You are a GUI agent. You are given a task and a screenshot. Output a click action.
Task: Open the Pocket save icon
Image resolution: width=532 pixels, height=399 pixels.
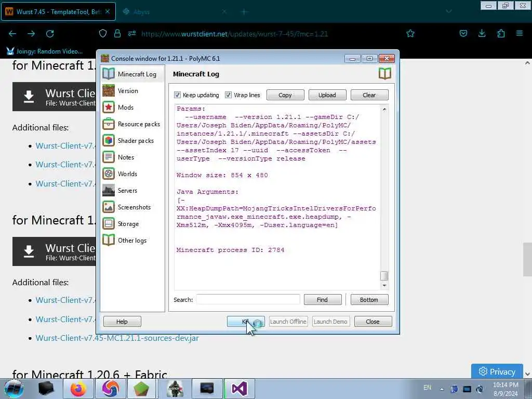pos(463,33)
